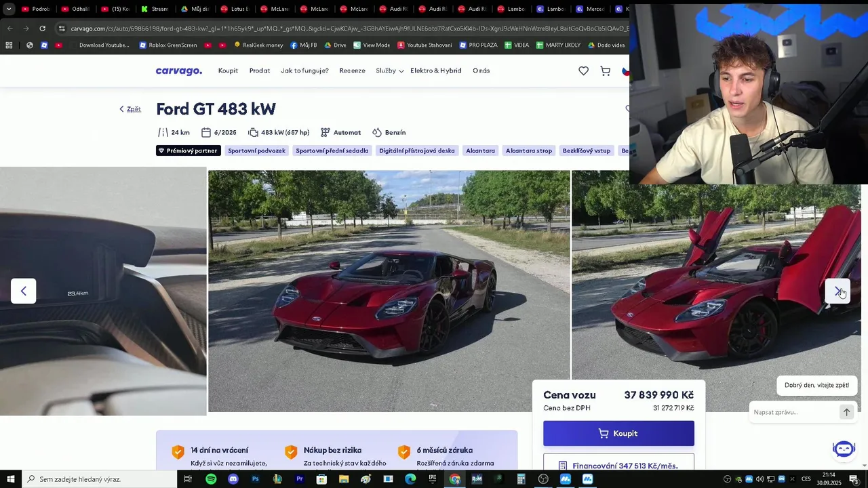The image size is (868, 488).
Task: Open Discord from the taskbar
Action: (x=233, y=479)
